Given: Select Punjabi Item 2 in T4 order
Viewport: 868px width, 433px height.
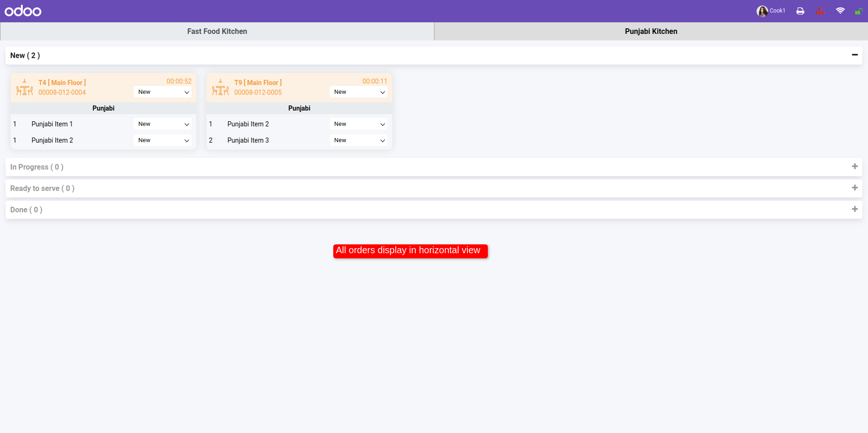Looking at the screenshot, I should (x=52, y=140).
